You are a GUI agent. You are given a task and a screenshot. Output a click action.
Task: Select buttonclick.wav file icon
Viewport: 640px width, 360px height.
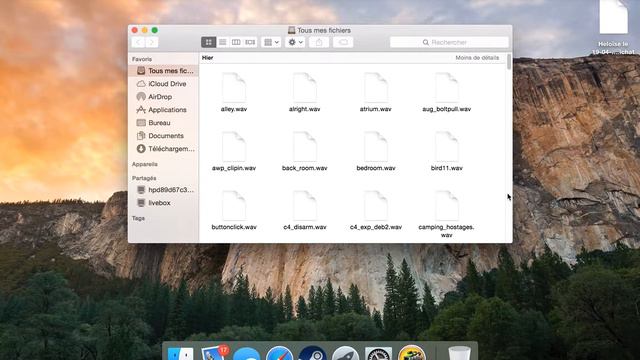pos(234,205)
